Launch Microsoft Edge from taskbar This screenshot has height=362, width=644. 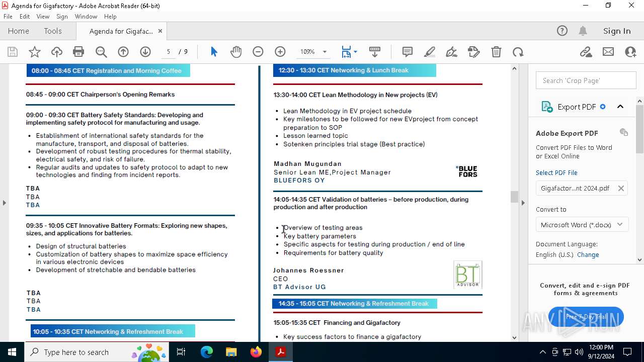207,352
